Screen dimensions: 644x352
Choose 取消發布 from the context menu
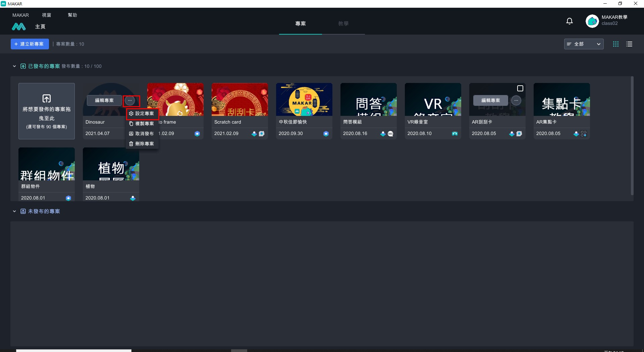(142, 134)
